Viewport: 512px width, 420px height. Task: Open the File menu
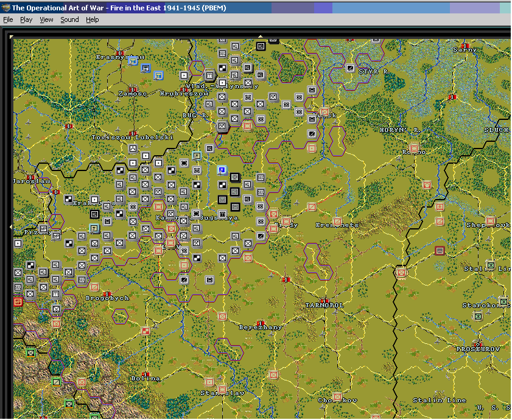pyautogui.click(x=8, y=19)
